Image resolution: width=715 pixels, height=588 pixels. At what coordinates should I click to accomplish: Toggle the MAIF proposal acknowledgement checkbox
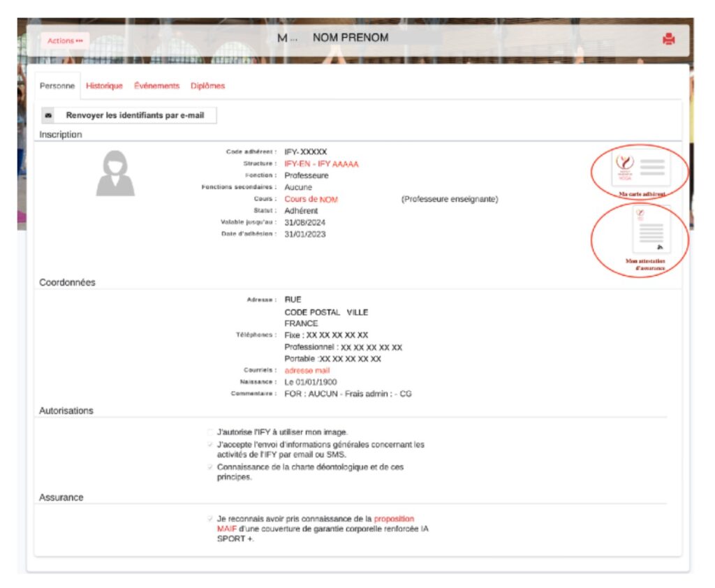click(x=210, y=519)
